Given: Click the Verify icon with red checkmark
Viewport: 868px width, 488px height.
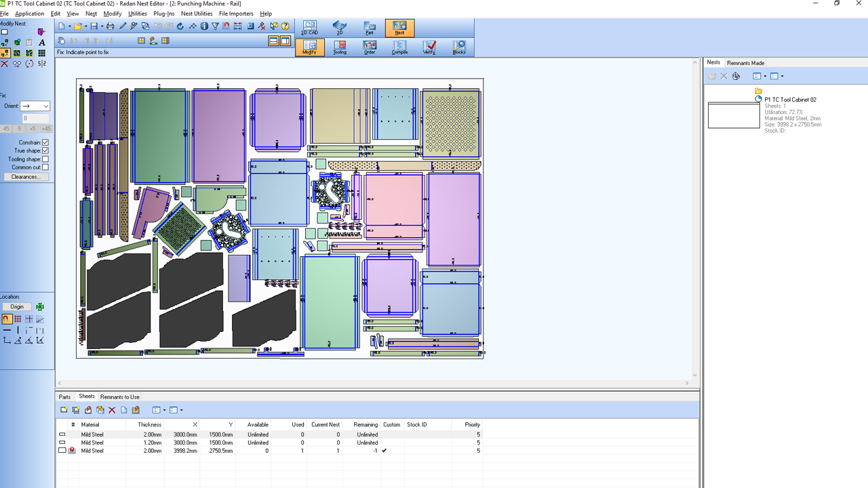Looking at the screenshot, I should [429, 47].
